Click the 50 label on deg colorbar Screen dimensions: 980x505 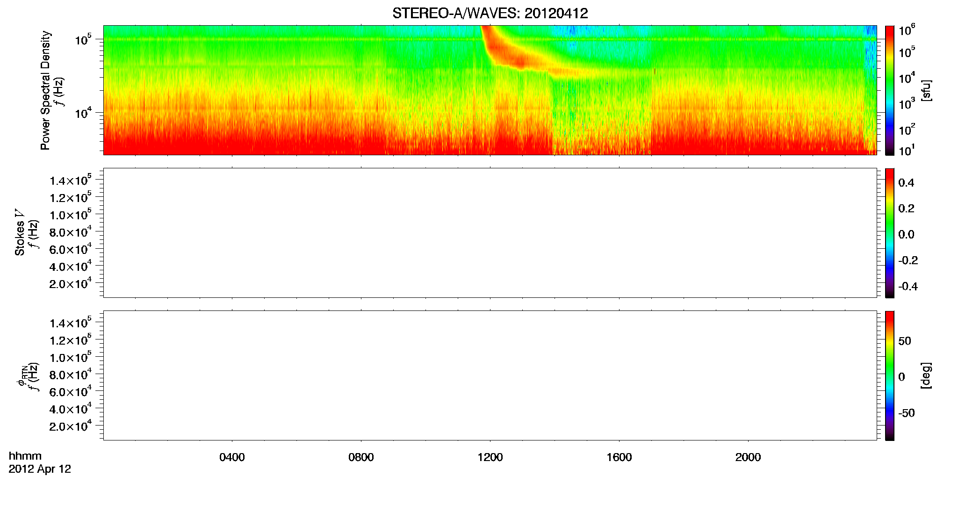point(905,341)
